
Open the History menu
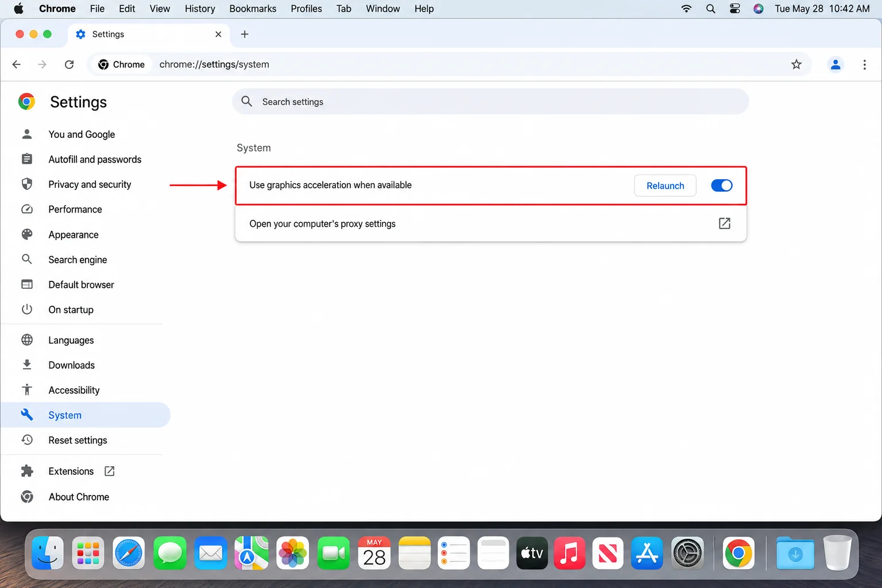click(200, 9)
